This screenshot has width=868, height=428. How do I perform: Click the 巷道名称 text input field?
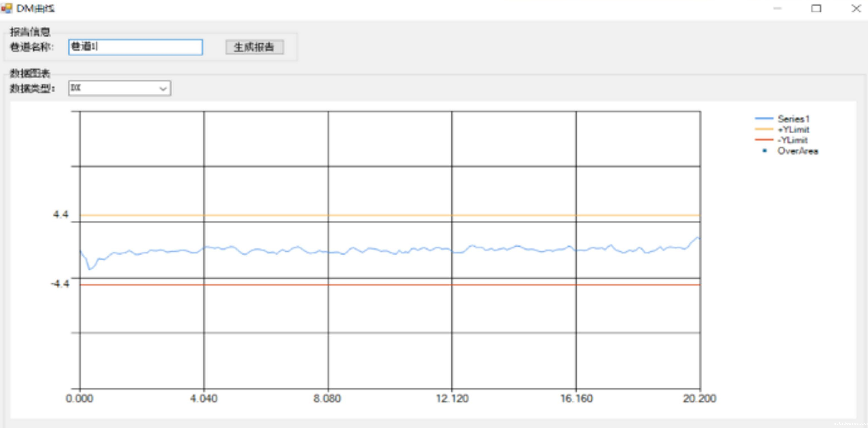pos(135,47)
